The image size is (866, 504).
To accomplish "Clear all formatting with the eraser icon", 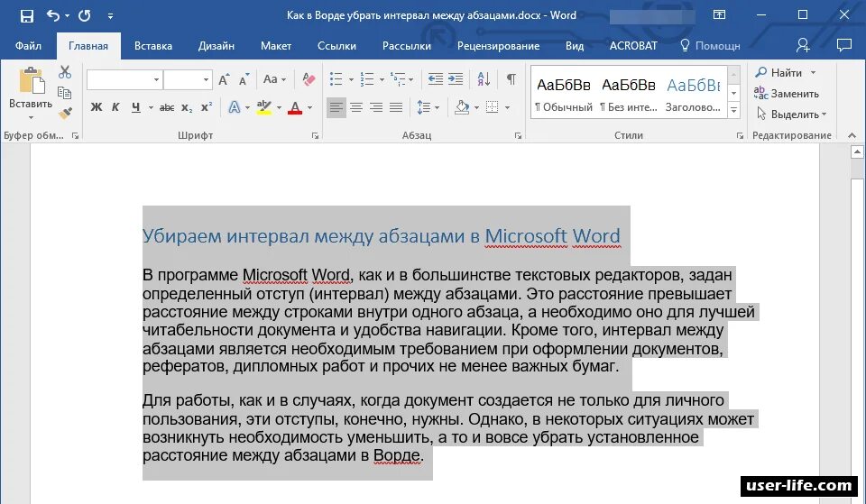I will pyautogui.click(x=309, y=79).
